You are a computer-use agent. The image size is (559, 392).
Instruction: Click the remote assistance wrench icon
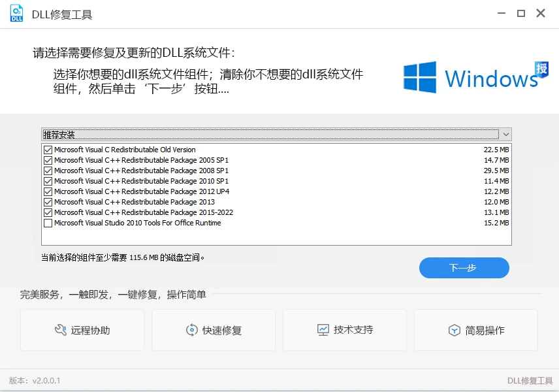coord(61,330)
